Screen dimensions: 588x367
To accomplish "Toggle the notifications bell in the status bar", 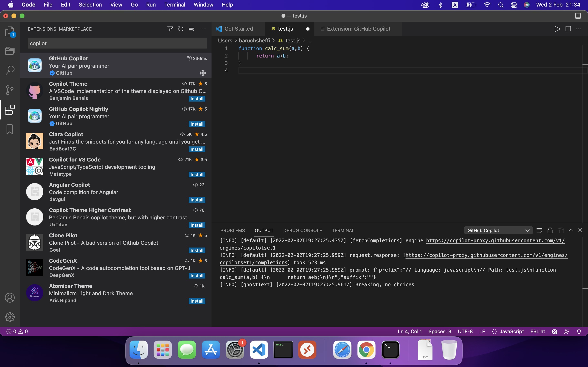I will pos(579,331).
